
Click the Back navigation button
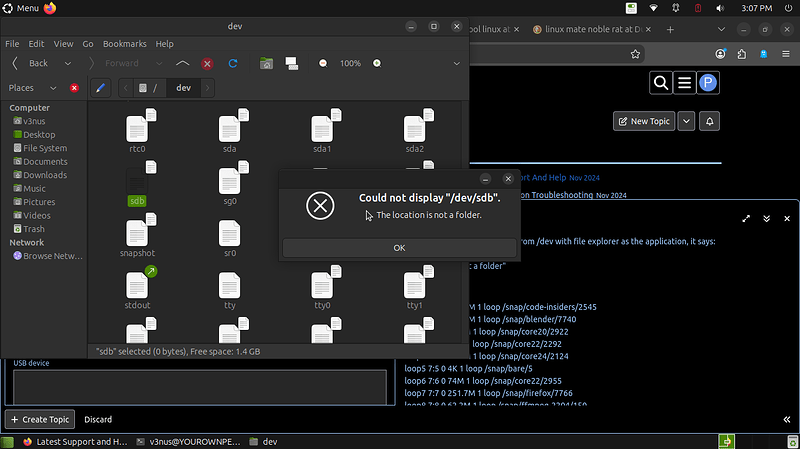point(31,63)
